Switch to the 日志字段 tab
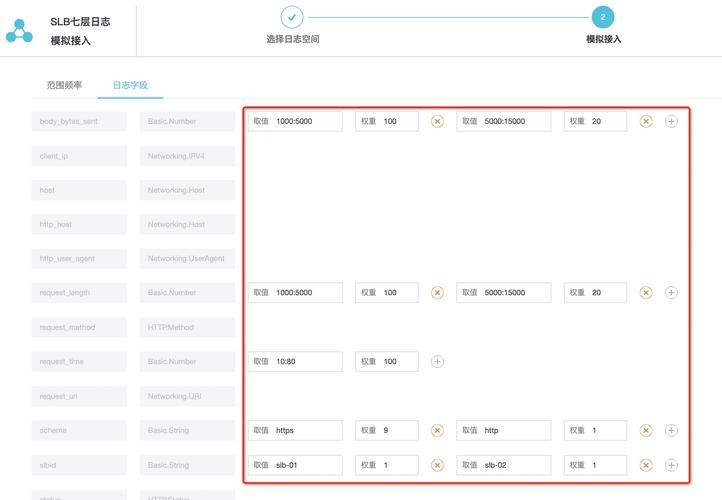722x500 pixels. tap(130, 85)
